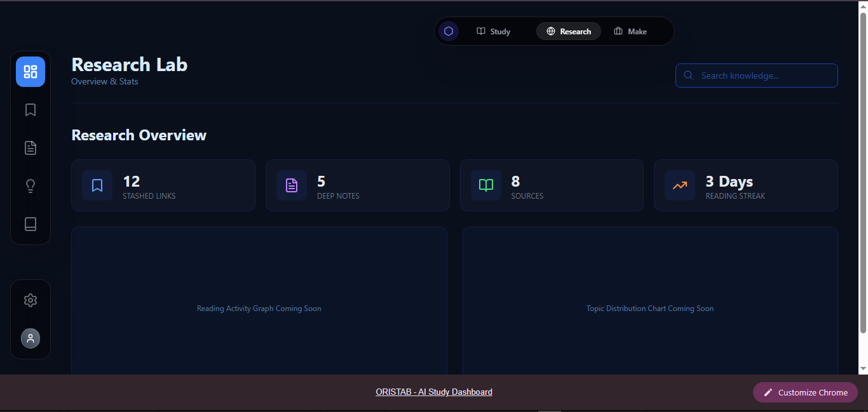Click the lightbulb ideas icon in sidebar
This screenshot has width=868, height=412.
[x=31, y=186]
